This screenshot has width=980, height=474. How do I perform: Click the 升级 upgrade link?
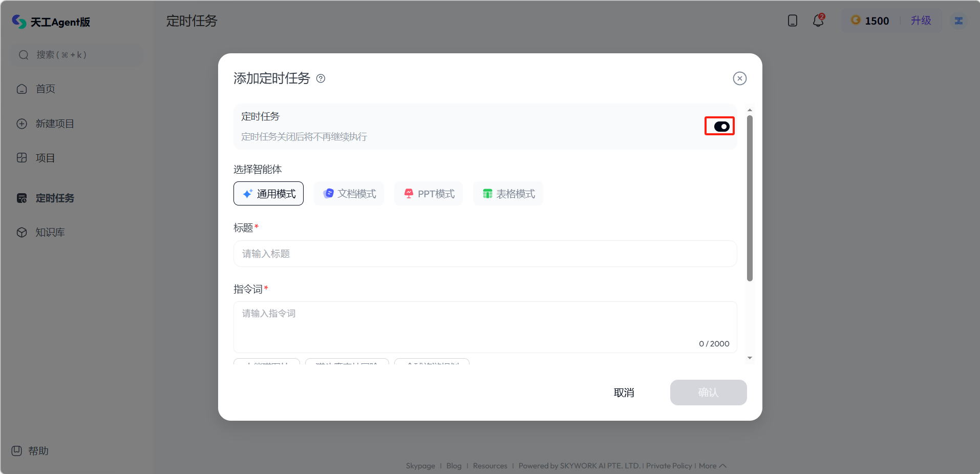point(921,20)
